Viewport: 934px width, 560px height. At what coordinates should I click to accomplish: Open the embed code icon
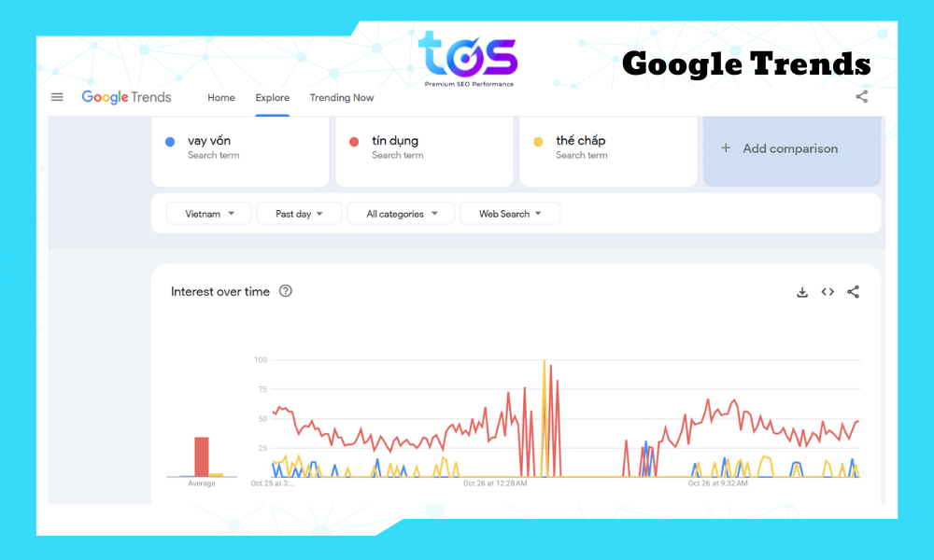pyautogui.click(x=828, y=292)
